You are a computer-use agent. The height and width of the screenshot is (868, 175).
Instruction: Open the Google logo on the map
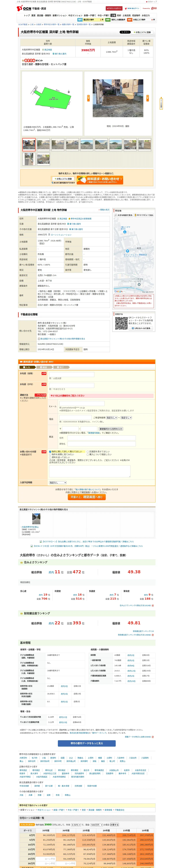(119, 292)
